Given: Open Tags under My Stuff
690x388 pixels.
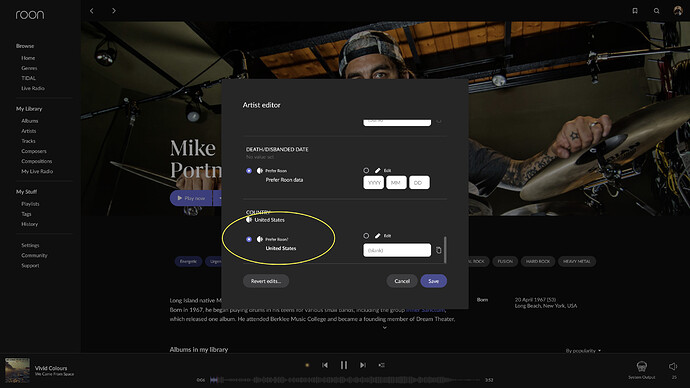Looking at the screenshot, I should click(26, 214).
